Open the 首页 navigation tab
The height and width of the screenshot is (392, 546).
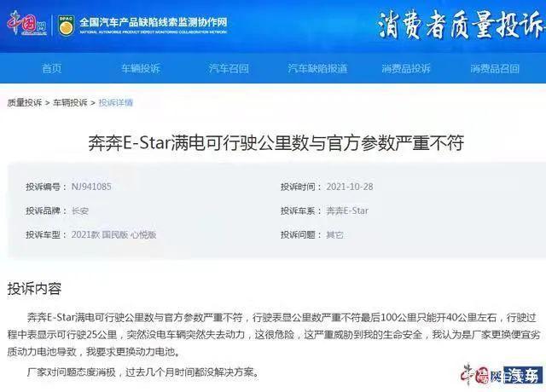pyautogui.click(x=51, y=68)
